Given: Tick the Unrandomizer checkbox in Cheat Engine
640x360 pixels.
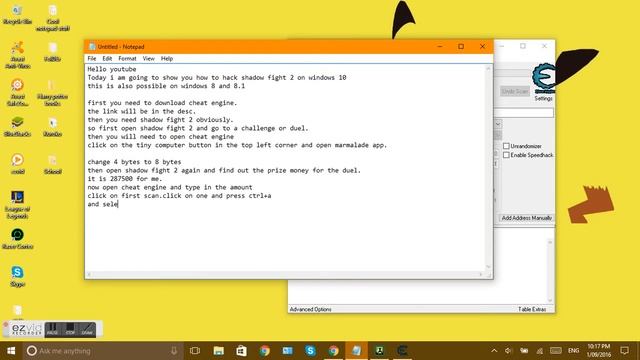Looking at the screenshot, I should point(506,146).
